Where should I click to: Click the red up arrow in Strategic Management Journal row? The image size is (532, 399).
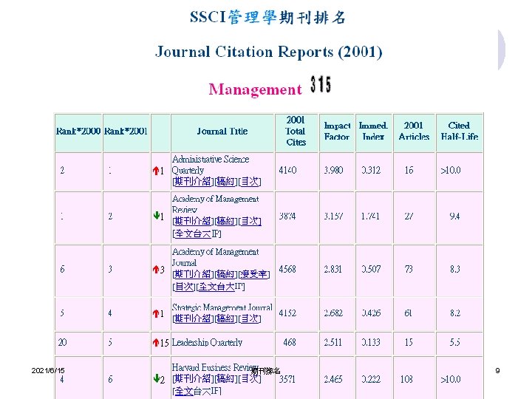tap(156, 314)
